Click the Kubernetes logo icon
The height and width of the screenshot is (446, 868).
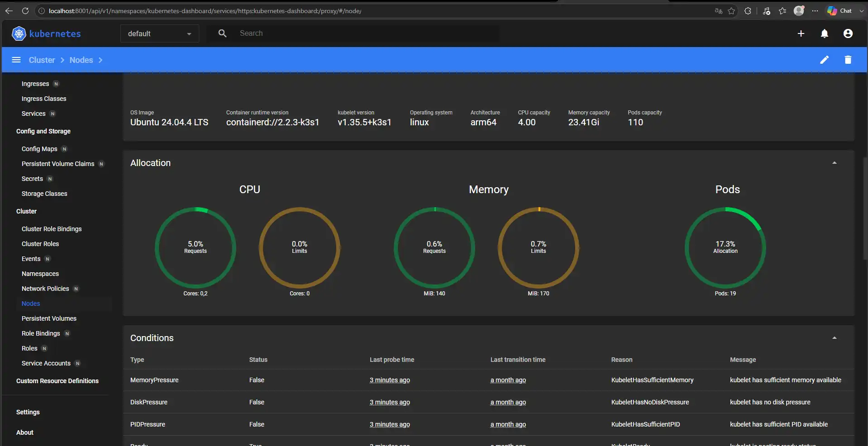coord(19,33)
